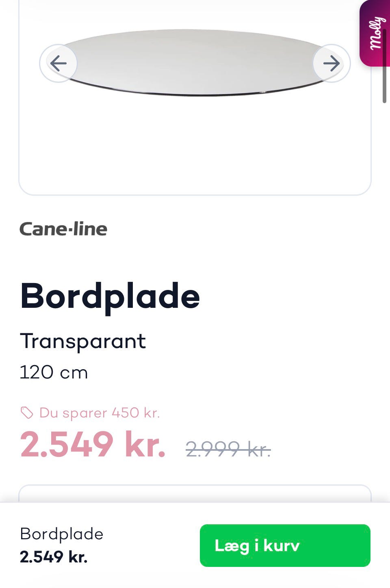
Task: Click the Læg i kurv button
Action: [x=285, y=545]
